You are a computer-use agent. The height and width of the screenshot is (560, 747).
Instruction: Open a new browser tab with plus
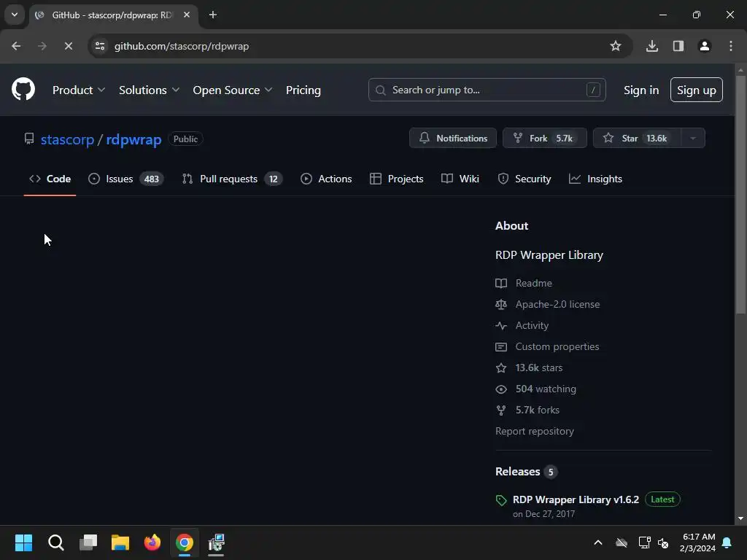[x=213, y=15]
